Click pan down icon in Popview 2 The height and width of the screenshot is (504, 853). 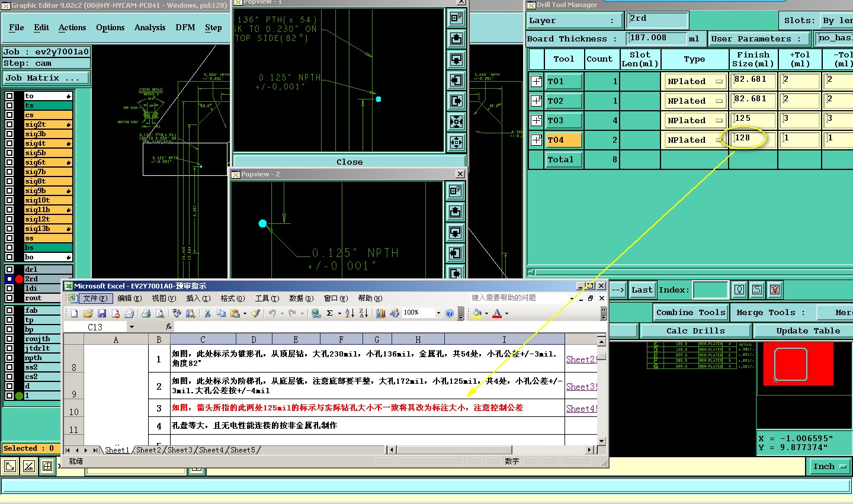pyautogui.click(x=456, y=232)
